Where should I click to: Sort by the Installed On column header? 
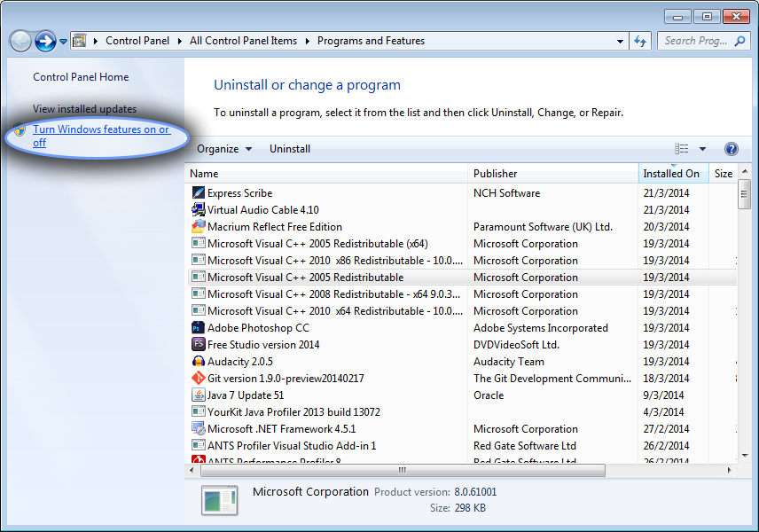(x=673, y=174)
